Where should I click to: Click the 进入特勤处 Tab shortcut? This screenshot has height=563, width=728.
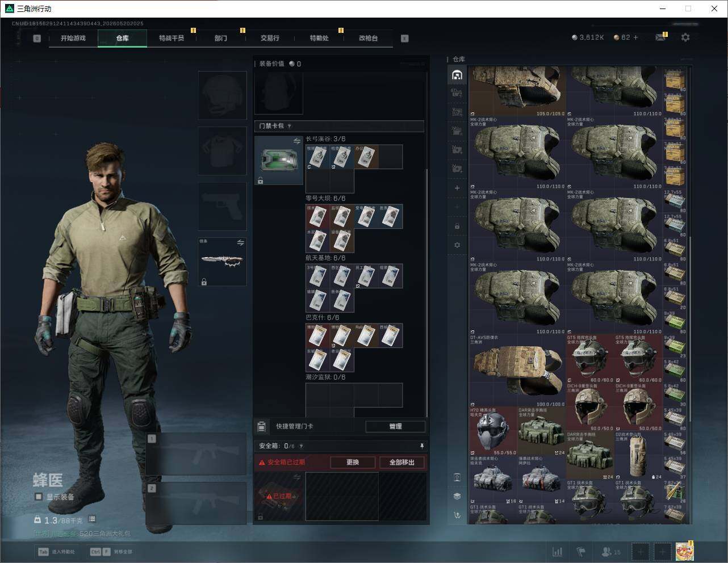[x=56, y=552]
